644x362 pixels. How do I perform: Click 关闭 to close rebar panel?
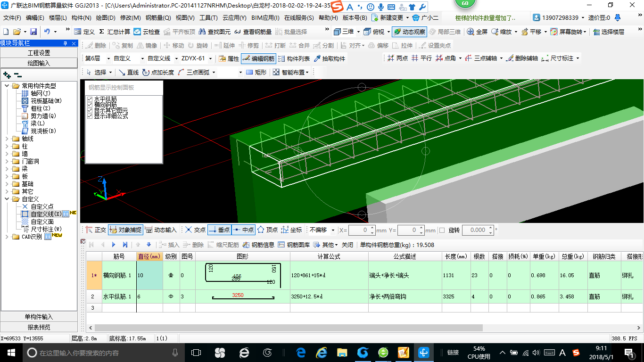click(347, 245)
